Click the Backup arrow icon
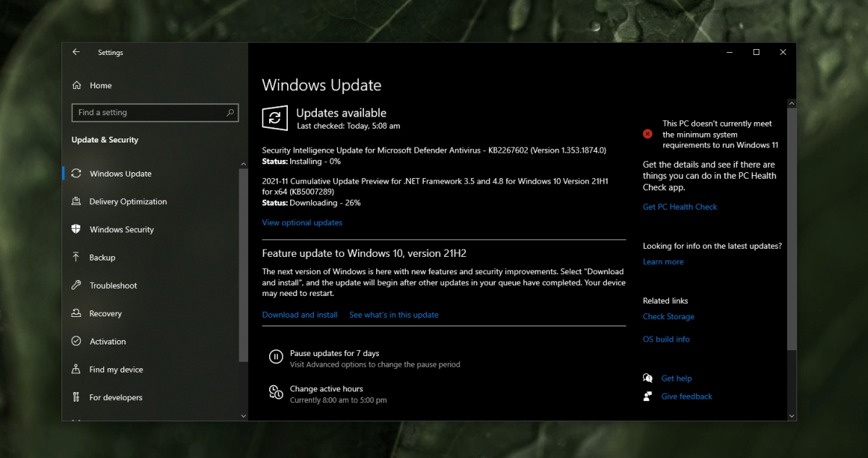 pos(76,258)
